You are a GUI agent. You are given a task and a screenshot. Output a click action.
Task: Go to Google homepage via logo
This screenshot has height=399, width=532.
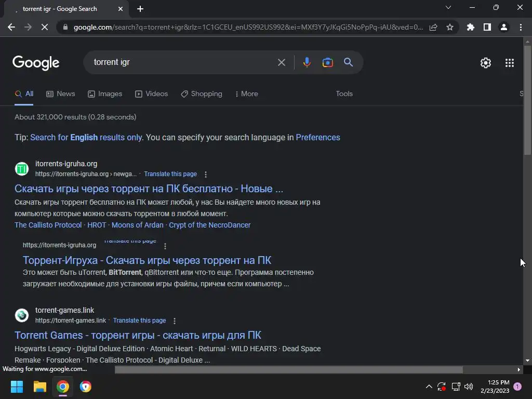[36, 63]
